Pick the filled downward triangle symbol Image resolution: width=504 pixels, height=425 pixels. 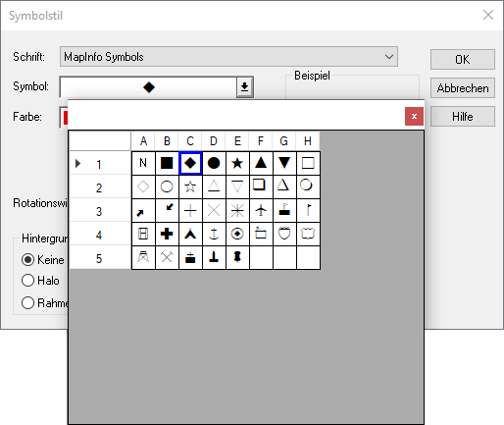pos(284,163)
